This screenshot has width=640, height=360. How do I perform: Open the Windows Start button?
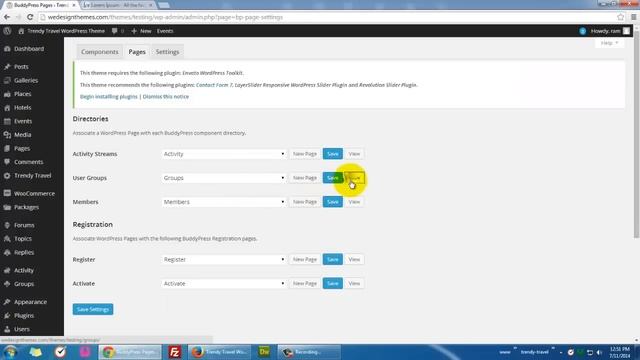[x=11, y=352]
